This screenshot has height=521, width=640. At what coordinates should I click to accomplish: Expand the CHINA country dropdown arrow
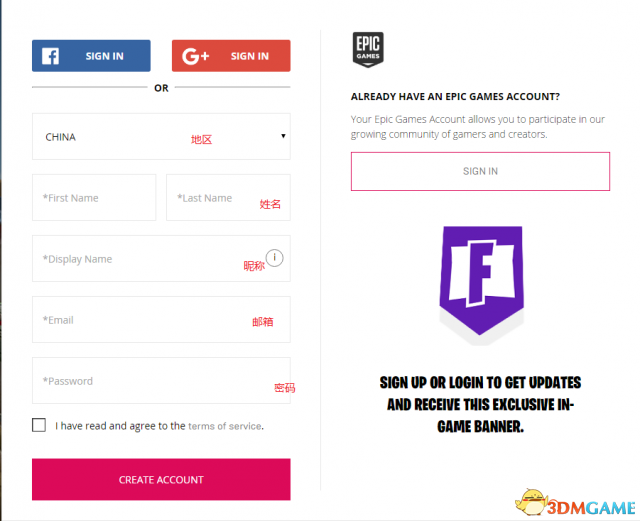click(x=283, y=136)
